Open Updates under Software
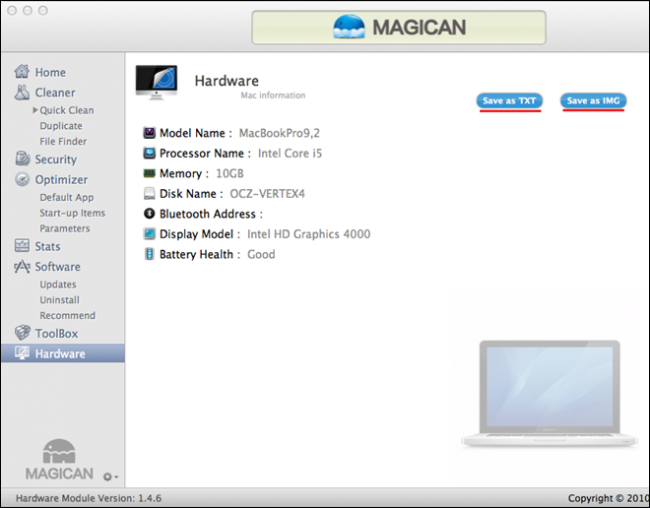The width and height of the screenshot is (650, 508). (x=58, y=284)
